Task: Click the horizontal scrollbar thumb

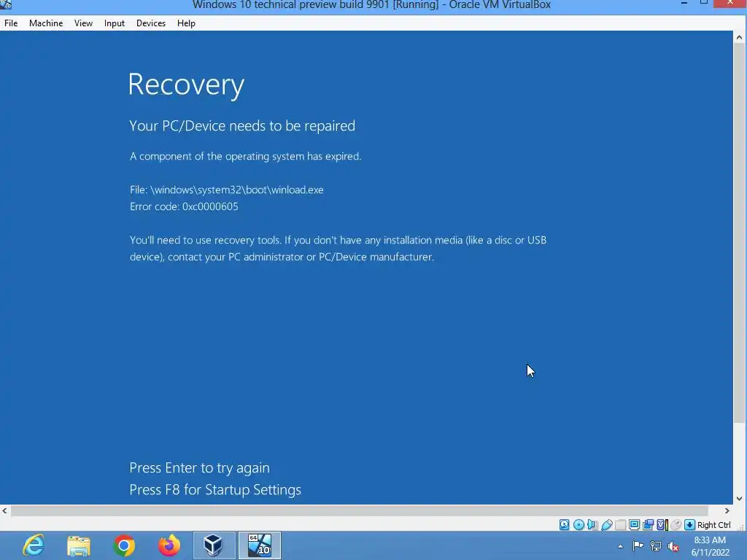Action: [360, 510]
